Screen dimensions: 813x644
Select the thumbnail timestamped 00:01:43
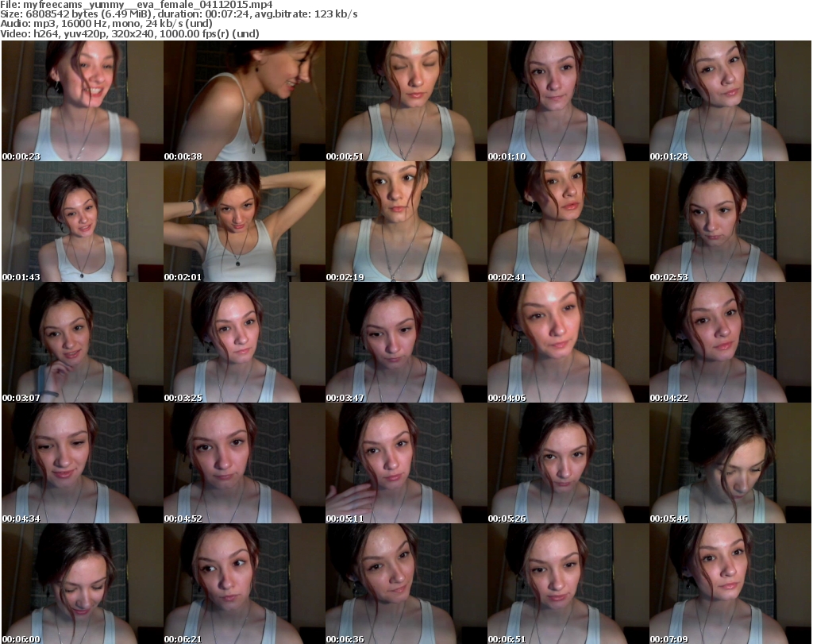(x=83, y=222)
